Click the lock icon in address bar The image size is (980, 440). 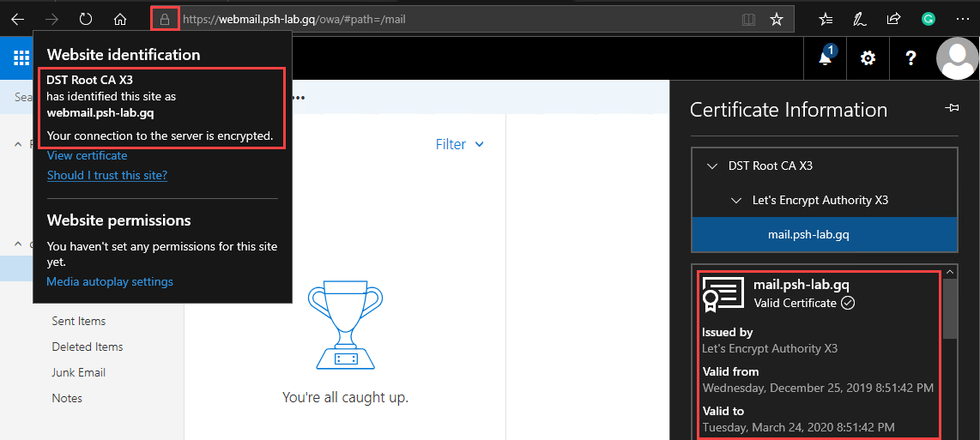click(x=165, y=19)
